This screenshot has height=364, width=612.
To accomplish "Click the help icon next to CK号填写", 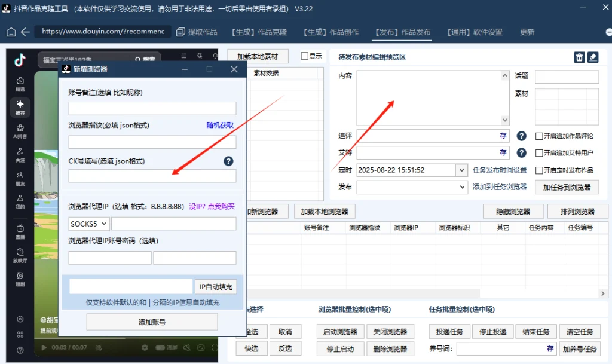I will coord(228,161).
